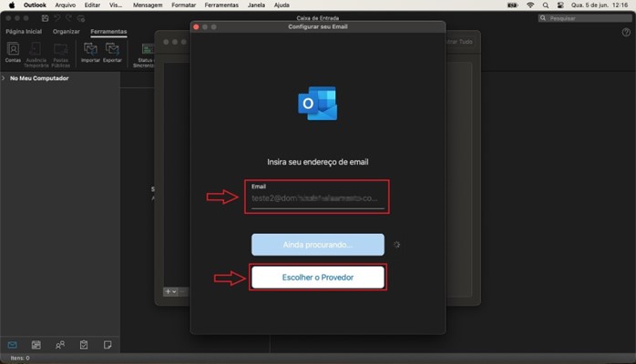Open the Arquivo menu
Image resolution: width=636 pixels, height=364 pixels.
66,5
